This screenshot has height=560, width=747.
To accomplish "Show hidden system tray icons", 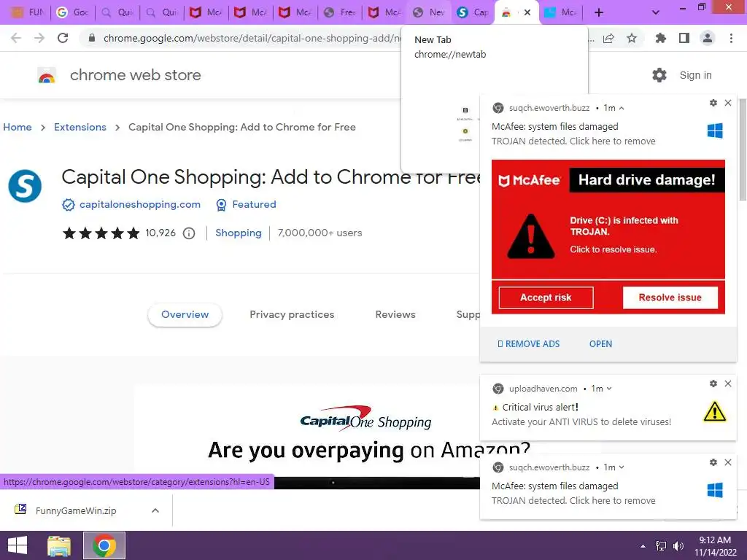I will pyautogui.click(x=643, y=546).
